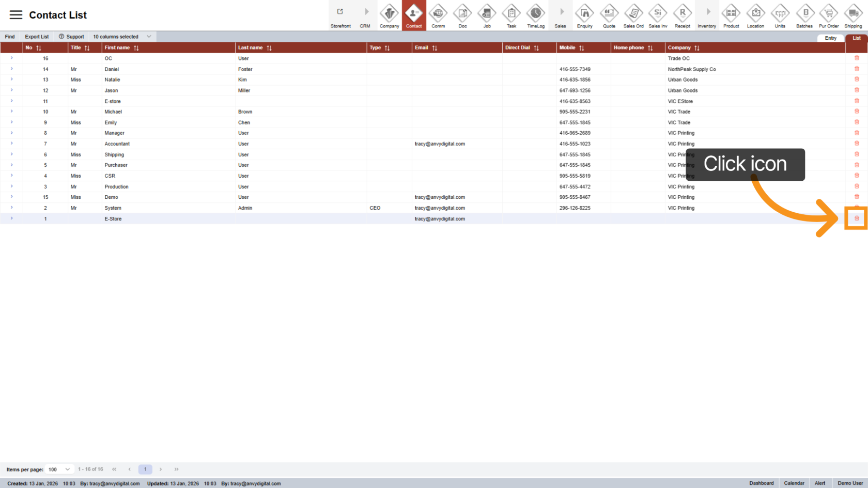Viewport: 868px width, 488px height.
Task: Open the Enquiry module icon
Action: point(584,15)
